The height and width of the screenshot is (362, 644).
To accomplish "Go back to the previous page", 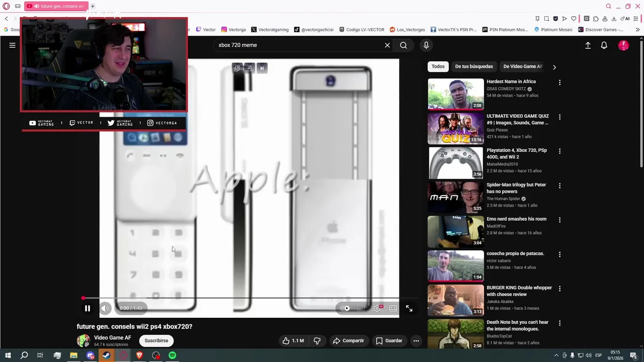I will pyautogui.click(x=6, y=19).
